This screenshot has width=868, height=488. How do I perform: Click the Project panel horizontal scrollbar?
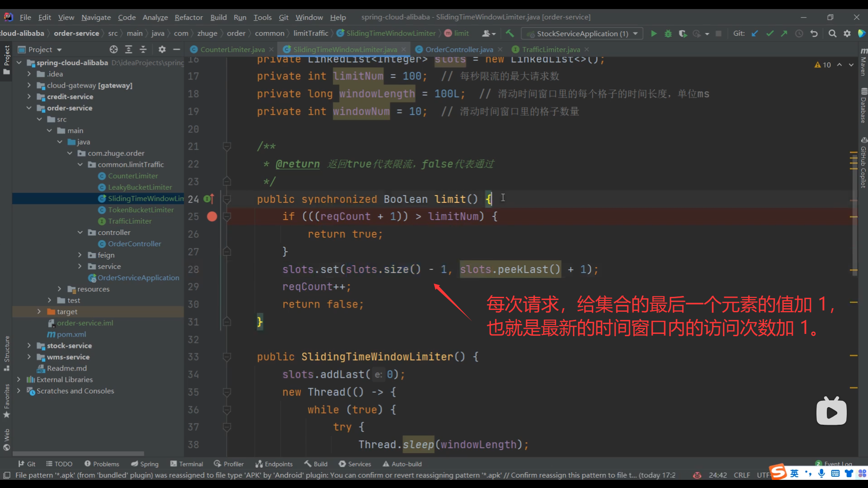pyautogui.click(x=78, y=454)
